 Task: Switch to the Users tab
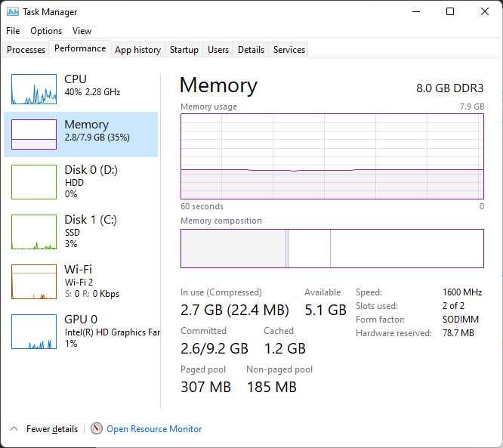tap(218, 50)
